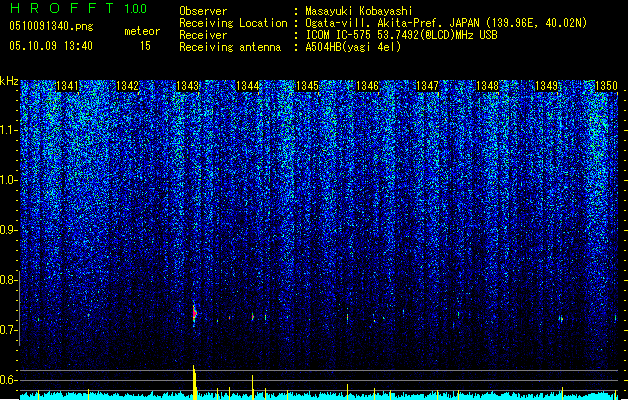Click the kHz axis unit label
The width and height of the screenshot is (629, 400).
pyautogui.click(x=9, y=81)
